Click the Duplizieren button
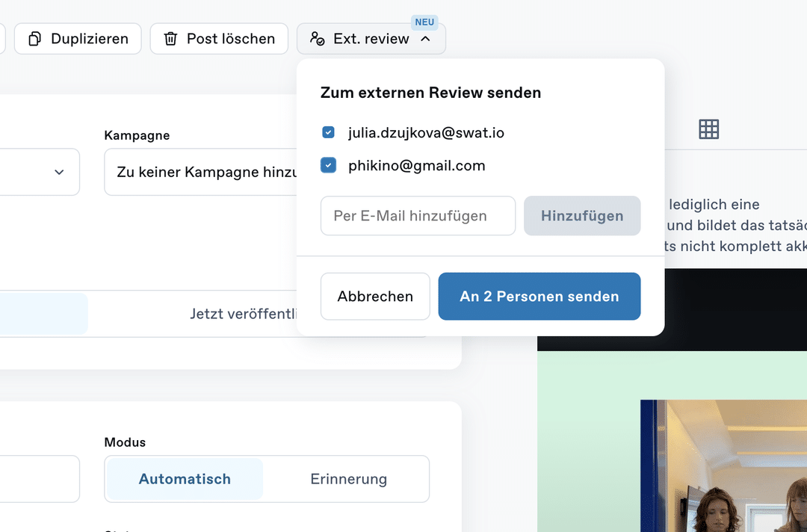The image size is (807, 532). pyautogui.click(x=78, y=39)
